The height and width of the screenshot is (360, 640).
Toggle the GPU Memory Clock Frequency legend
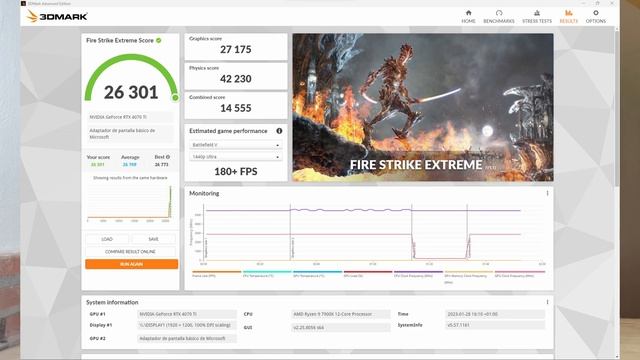pos(468,276)
